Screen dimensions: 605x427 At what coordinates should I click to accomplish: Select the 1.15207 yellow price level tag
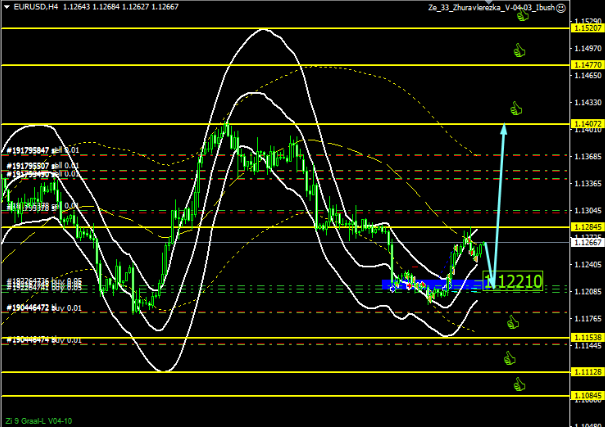click(x=587, y=28)
